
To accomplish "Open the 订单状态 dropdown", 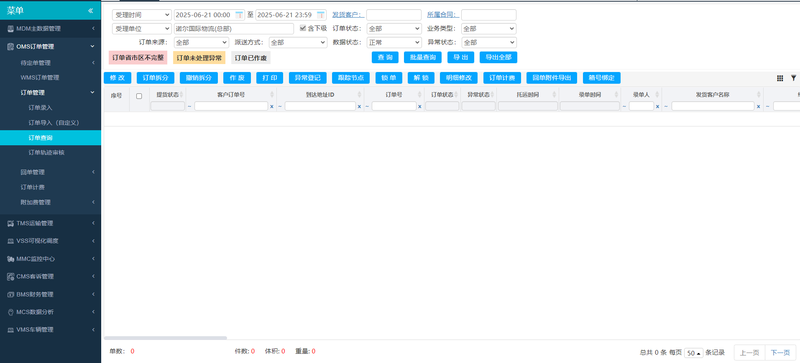I will 393,29.
